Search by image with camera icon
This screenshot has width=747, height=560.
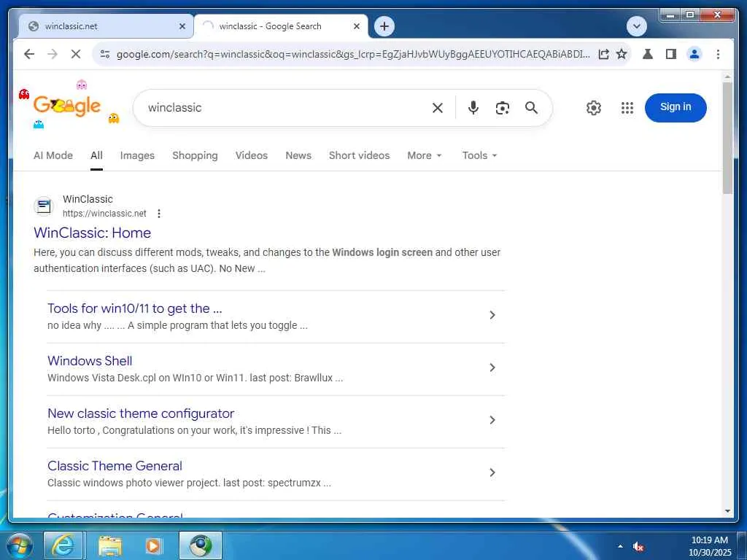click(502, 108)
